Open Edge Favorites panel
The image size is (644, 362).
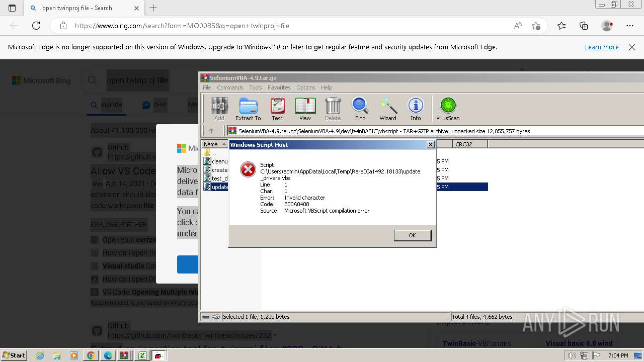point(561,26)
